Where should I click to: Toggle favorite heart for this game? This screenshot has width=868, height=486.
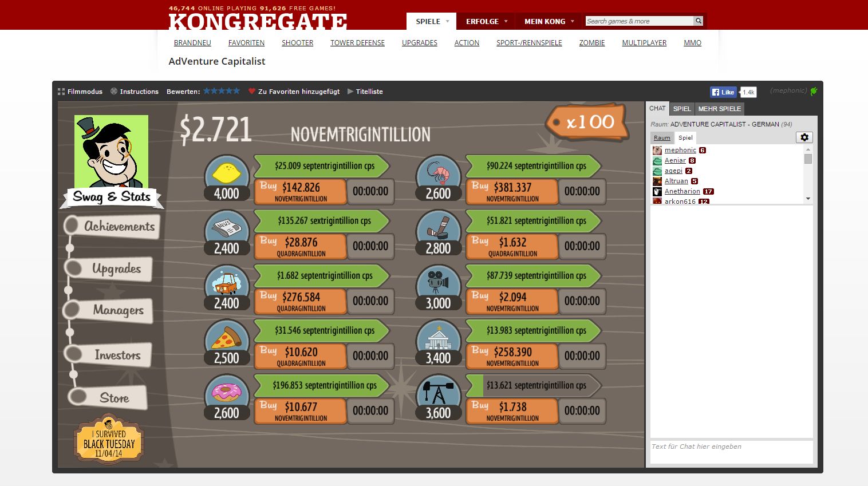[x=251, y=91]
